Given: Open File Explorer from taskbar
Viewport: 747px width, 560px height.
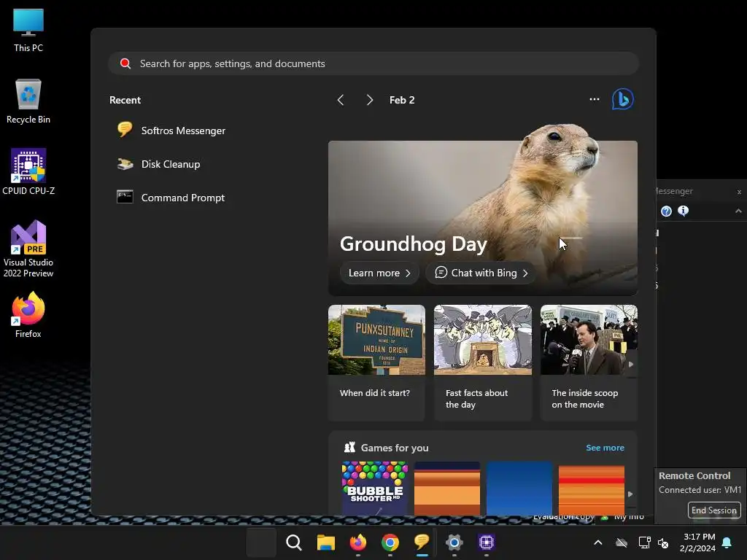Looking at the screenshot, I should 326,542.
